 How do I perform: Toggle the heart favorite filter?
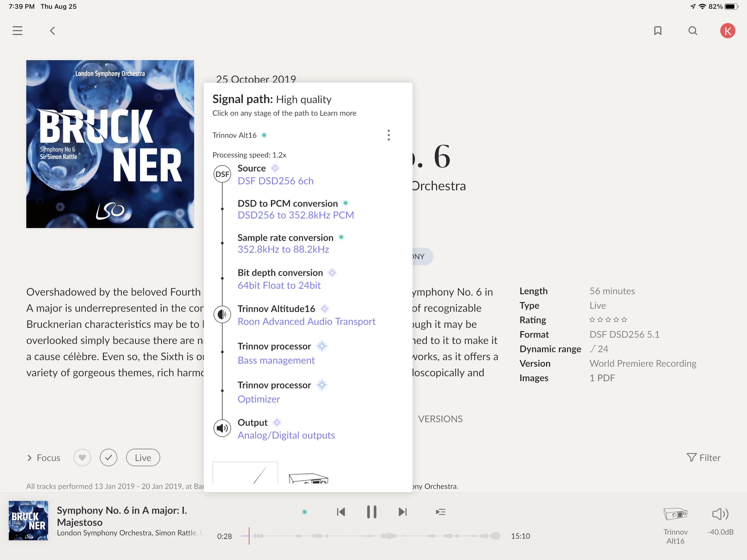pos(82,458)
